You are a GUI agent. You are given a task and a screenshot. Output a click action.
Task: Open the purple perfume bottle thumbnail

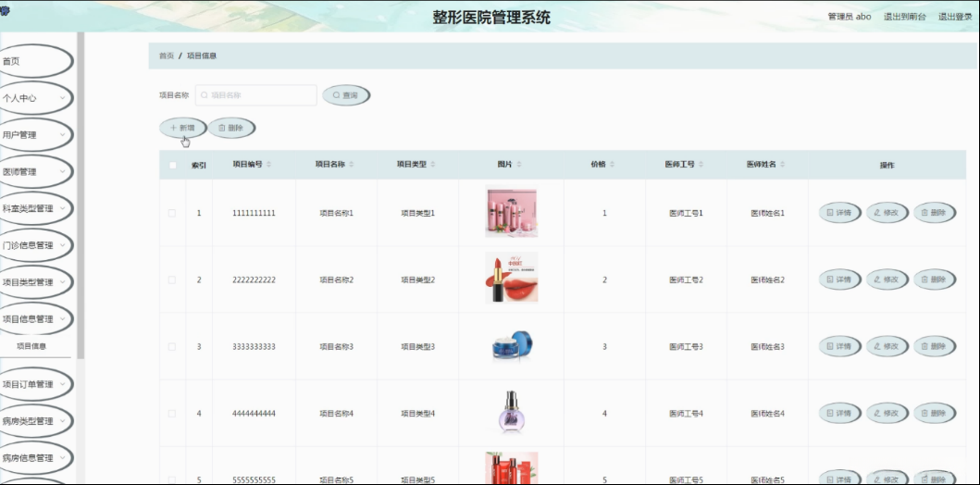tap(511, 412)
